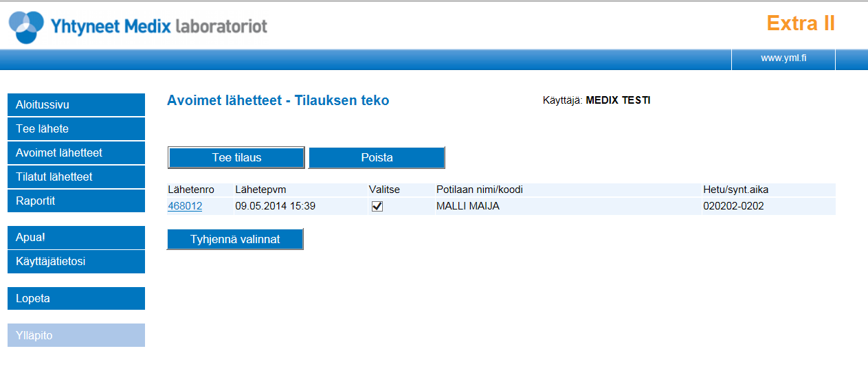Image resolution: width=868 pixels, height=386 pixels.
Task: Go to Tee lähete in sidebar
Action: coord(76,129)
